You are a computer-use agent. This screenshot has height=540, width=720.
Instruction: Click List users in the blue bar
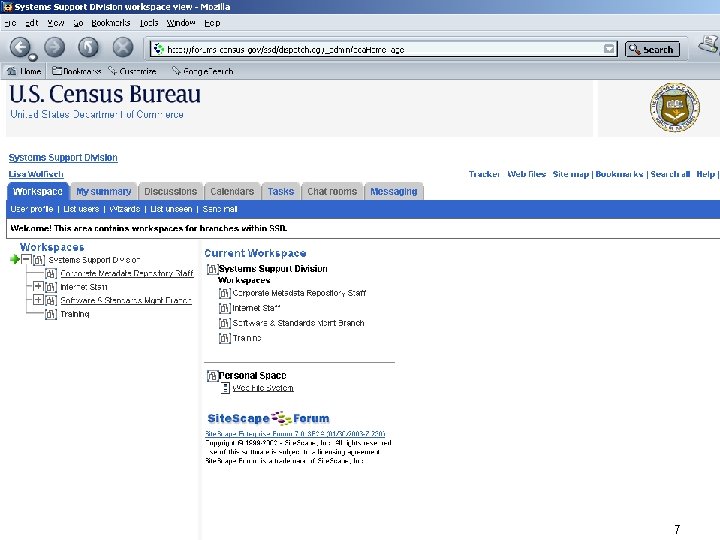click(81, 209)
